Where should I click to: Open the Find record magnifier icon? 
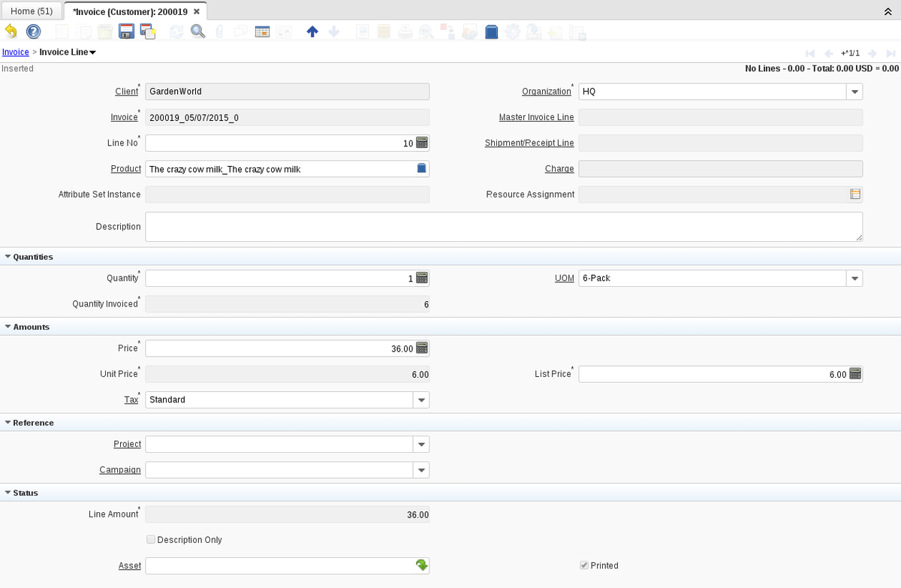click(197, 32)
